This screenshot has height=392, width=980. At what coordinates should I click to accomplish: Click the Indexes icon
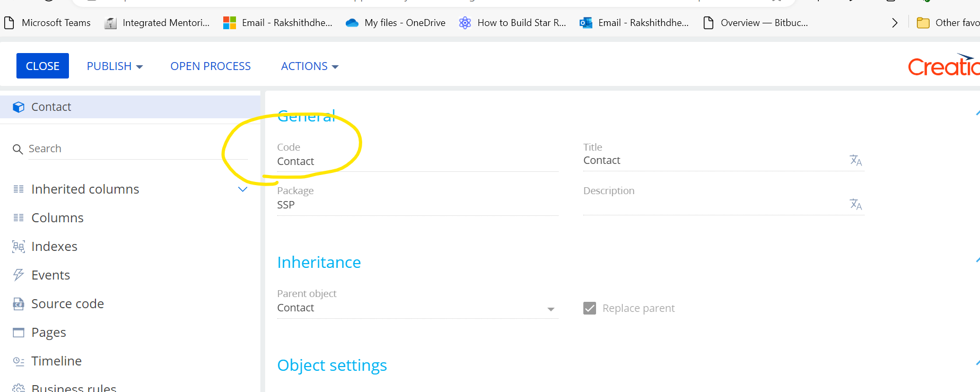click(x=19, y=247)
